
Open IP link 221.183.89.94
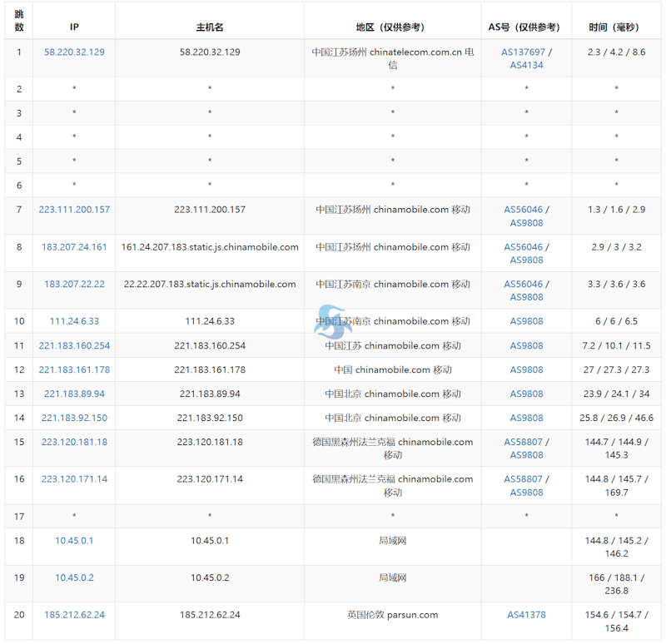74,394
